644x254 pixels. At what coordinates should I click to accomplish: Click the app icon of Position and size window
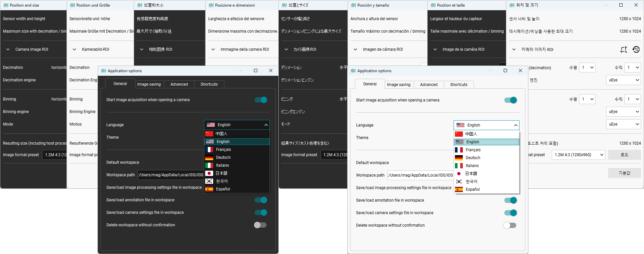[x=6, y=5]
